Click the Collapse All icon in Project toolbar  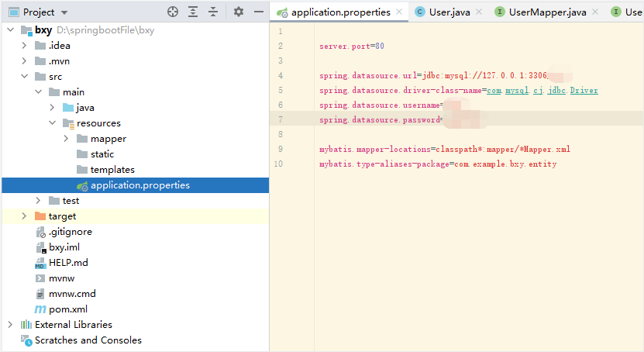click(x=213, y=12)
